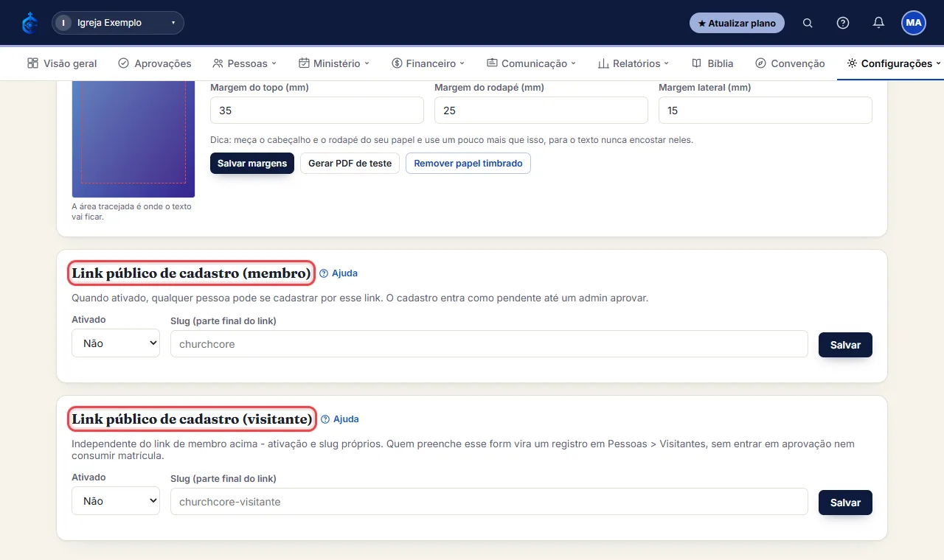Expand the Financeiro menu
Image resolution: width=944 pixels, height=560 pixels.
(x=428, y=63)
